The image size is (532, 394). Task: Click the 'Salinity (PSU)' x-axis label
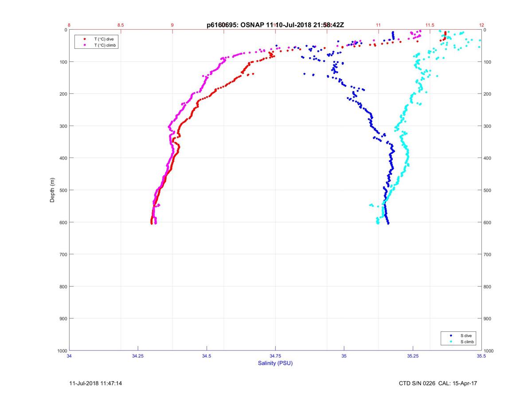click(275, 363)
